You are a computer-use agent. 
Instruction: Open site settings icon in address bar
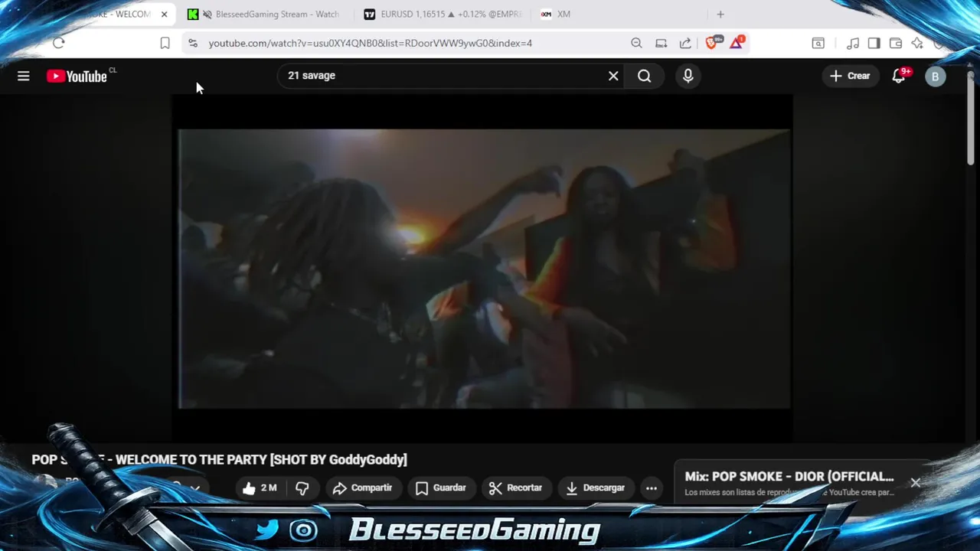tap(192, 43)
